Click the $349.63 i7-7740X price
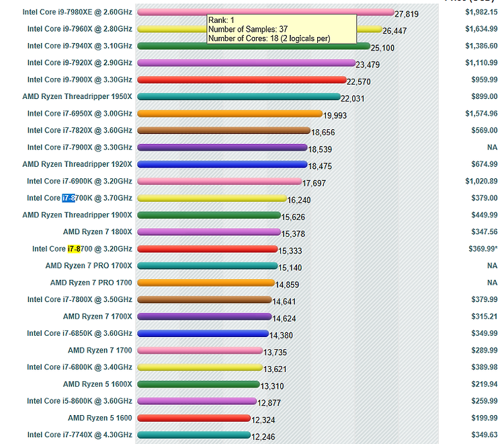Screen dimensions: 504x444 point(485,435)
